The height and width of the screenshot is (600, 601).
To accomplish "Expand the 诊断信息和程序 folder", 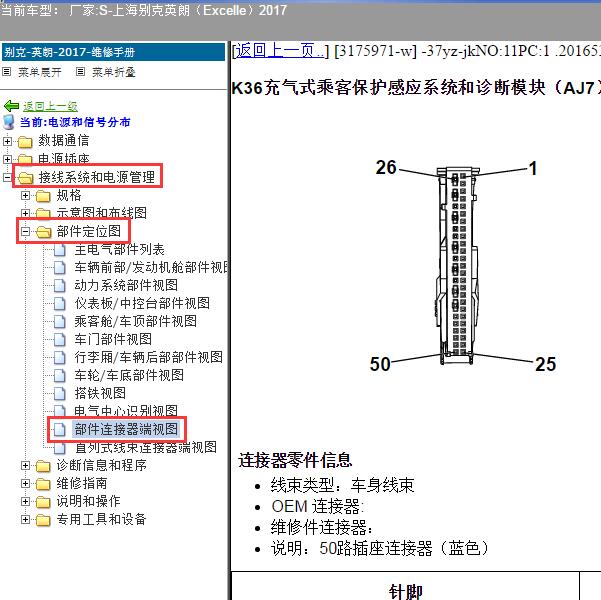I will pyautogui.click(x=25, y=465).
